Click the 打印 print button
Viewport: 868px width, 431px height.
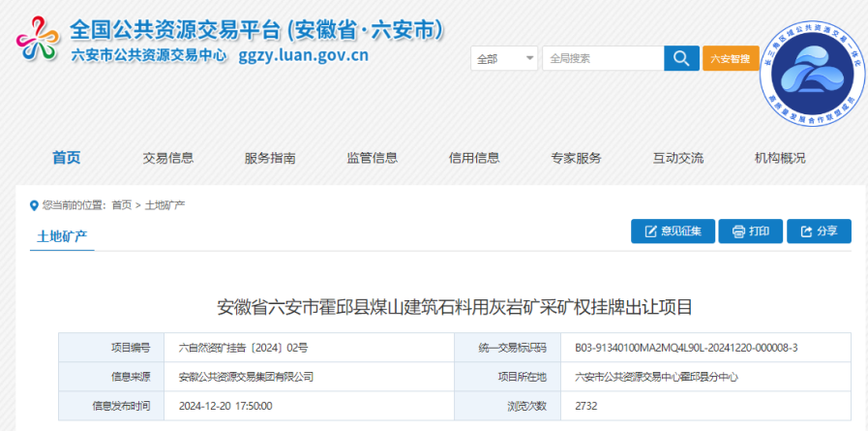point(750,231)
